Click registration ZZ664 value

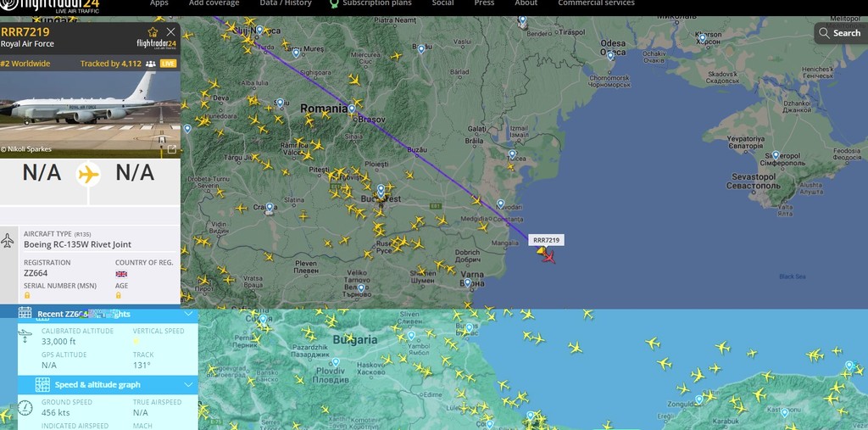[x=36, y=273]
